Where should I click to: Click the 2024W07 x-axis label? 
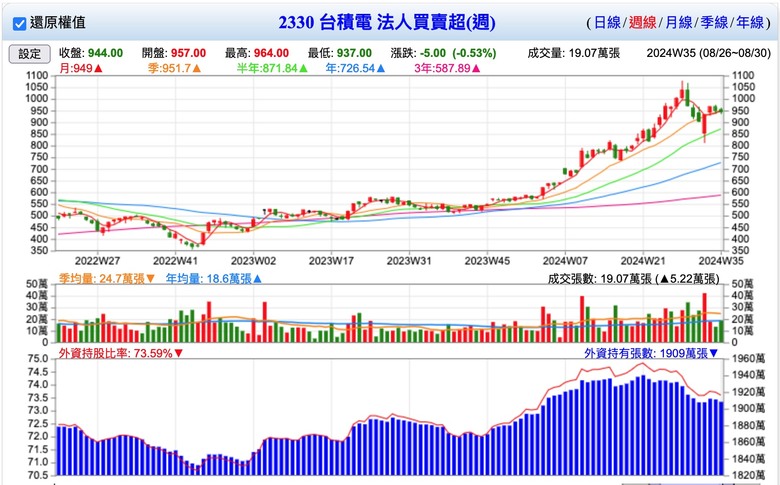[x=565, y=261]
